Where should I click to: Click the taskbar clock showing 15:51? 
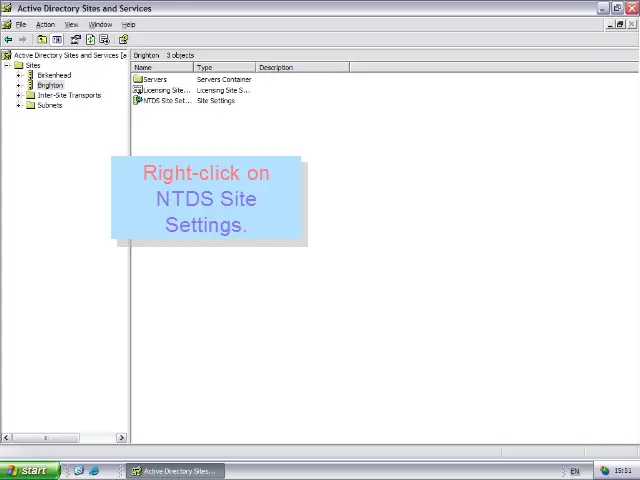pyautogui.click(x=623, y=471)
